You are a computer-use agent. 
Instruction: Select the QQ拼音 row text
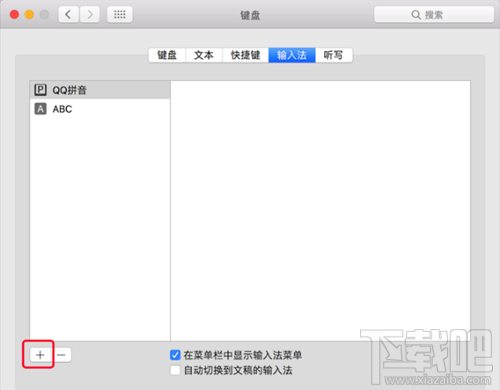click(x=70, y=90)
